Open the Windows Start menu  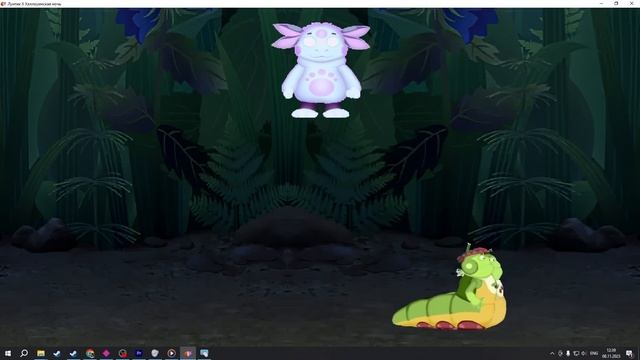[8, 353]
